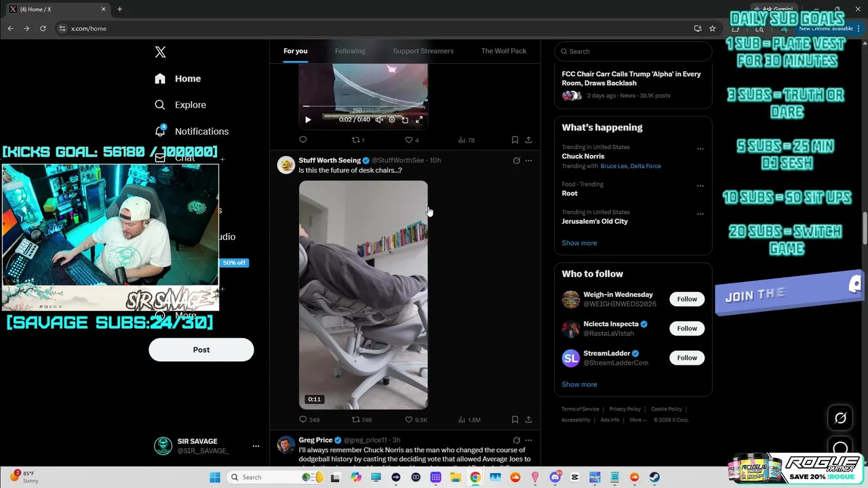Open Grok action on Stuff Worth Seeing post
Image resolution: width=868 pixels, height=488 pixels.
pyautogui.click(x=516, y=161)
